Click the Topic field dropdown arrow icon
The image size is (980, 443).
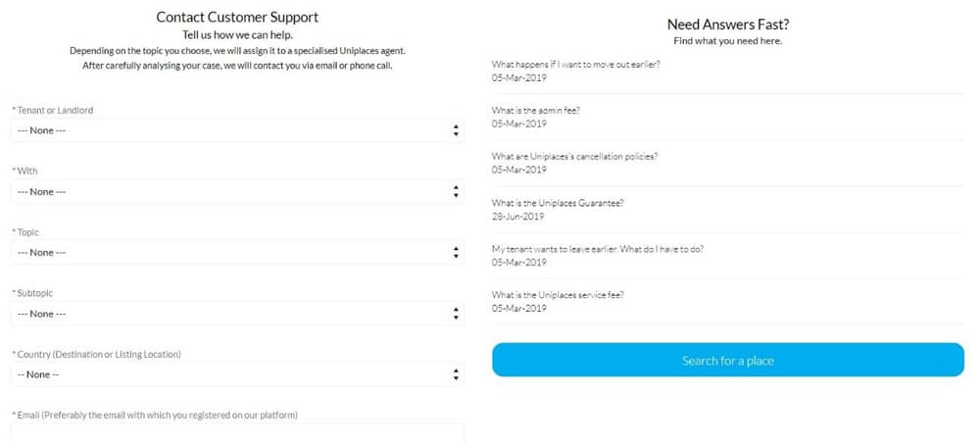click(x=456, y=253)
